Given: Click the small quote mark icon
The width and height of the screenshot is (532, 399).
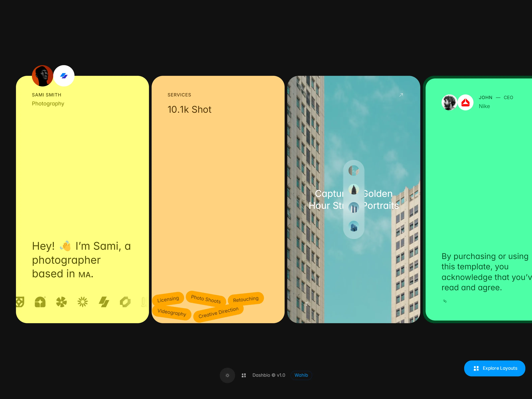Looking at the screenshot, I should click(x=445, y=301).
